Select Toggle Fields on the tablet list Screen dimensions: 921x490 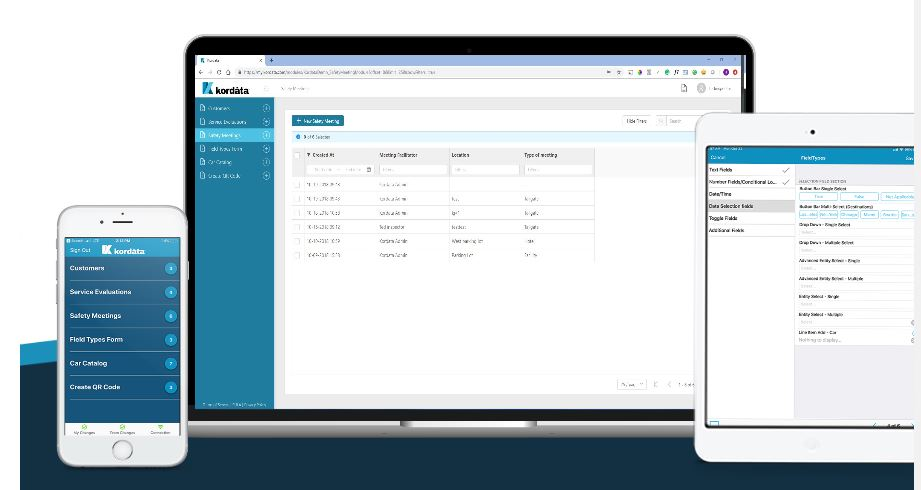(751, 219)
